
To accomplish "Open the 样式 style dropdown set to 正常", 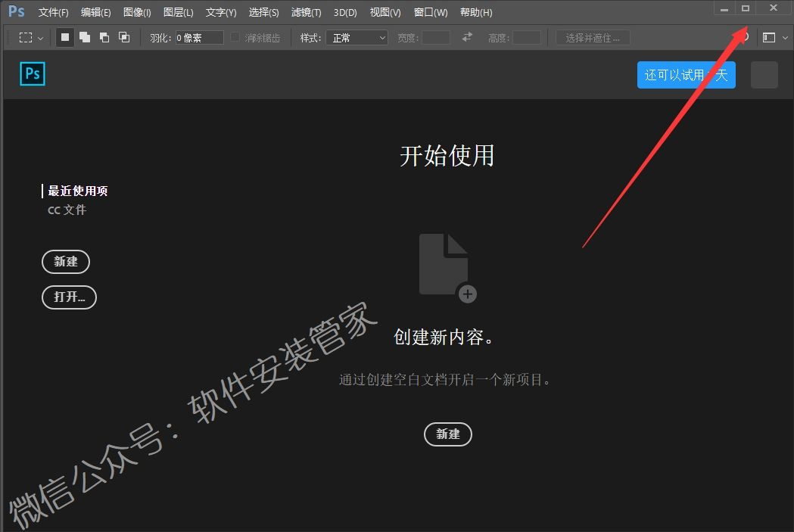I will (x=357, y=37).
